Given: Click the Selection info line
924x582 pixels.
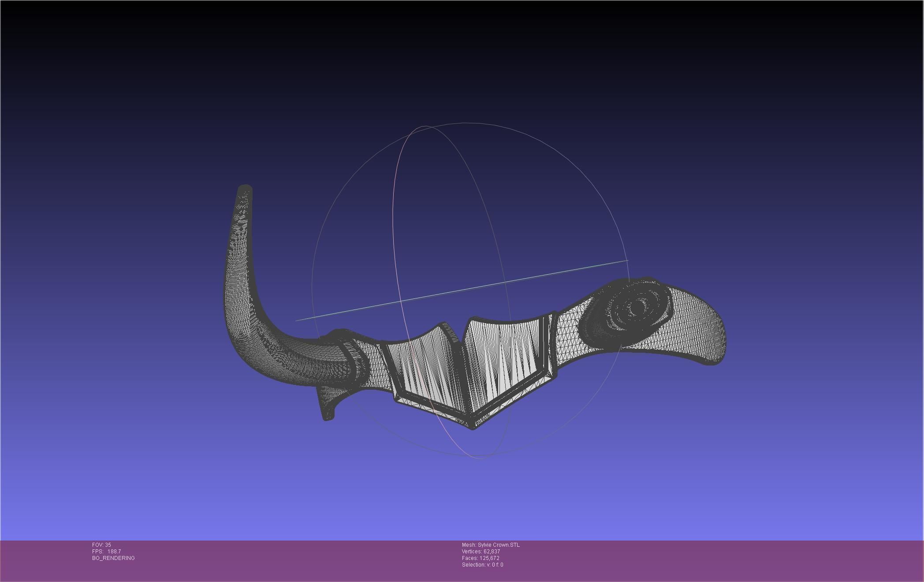Looking at the screenshot, I should point(482,565).
